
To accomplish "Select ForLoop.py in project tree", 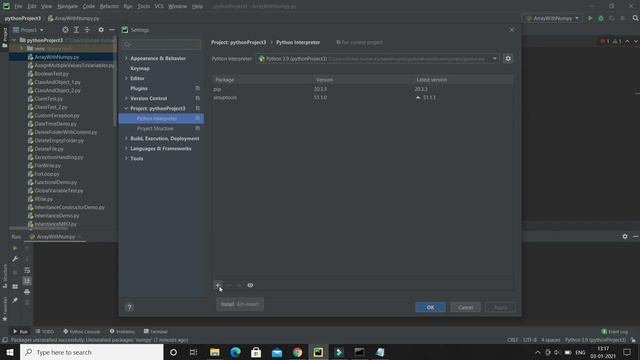I will tap(47, 174).
